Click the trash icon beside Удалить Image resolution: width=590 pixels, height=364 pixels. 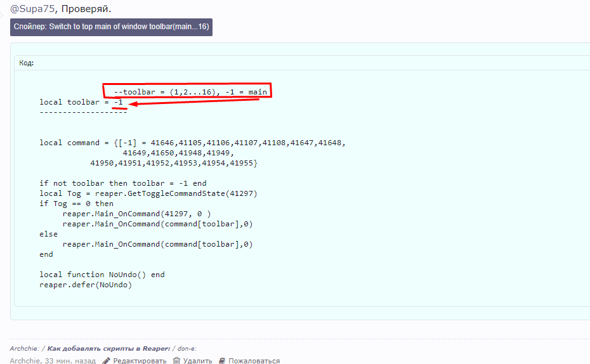[176, 361]
